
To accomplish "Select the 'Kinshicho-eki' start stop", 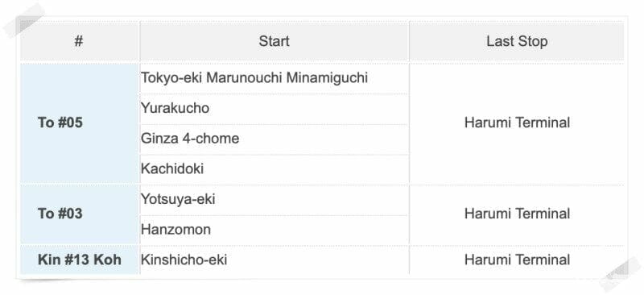I will 184,260.
